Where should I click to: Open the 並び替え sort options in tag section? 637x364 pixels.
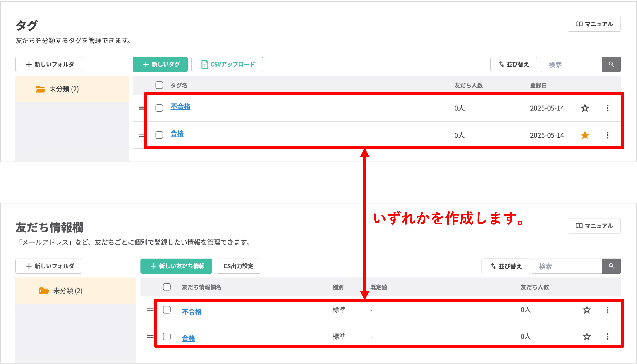[513, 64]
